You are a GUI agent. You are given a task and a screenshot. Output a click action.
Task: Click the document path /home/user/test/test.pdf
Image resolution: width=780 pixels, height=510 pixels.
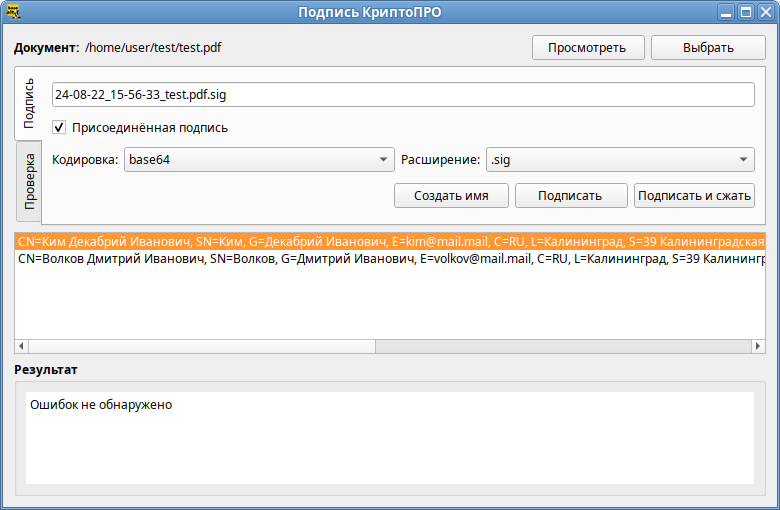[153, 48]
